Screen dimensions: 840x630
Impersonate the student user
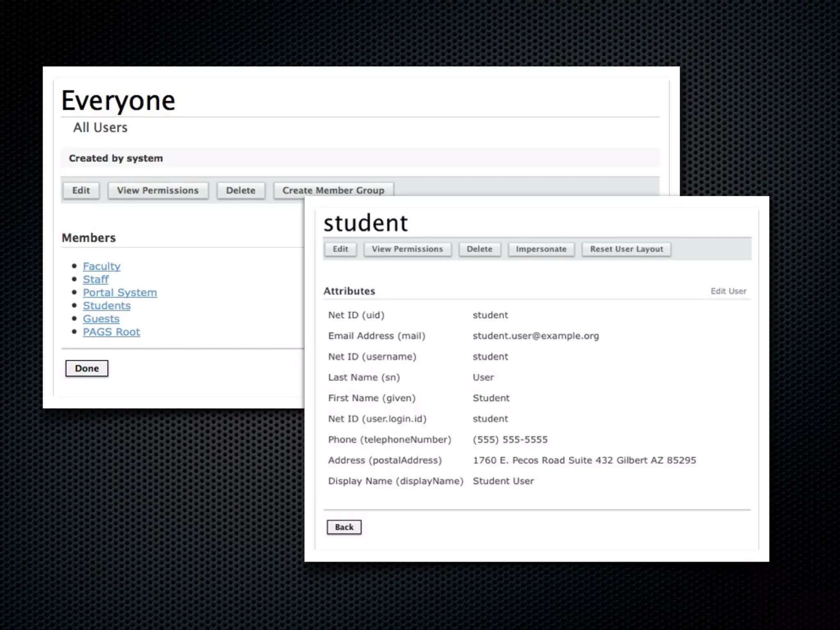coord(541,249)
